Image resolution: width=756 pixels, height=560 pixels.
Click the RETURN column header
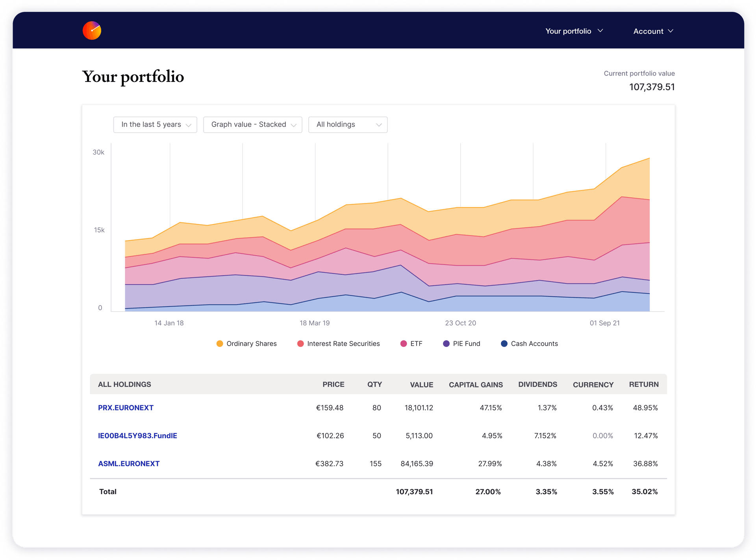pos(644,384)
